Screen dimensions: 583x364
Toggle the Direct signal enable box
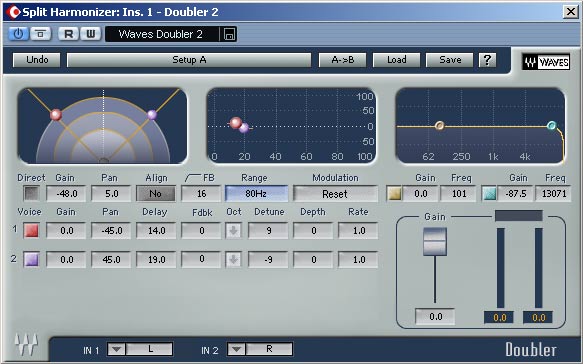pos(31,193)
